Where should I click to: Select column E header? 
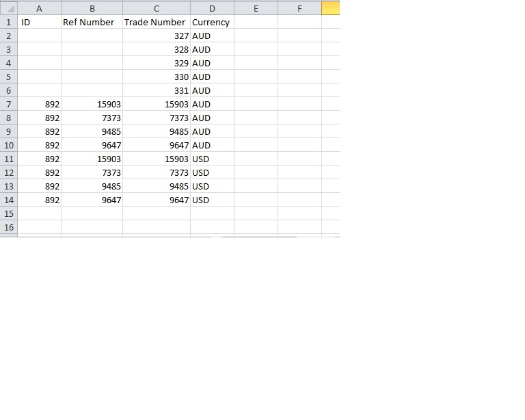(256, 8)
